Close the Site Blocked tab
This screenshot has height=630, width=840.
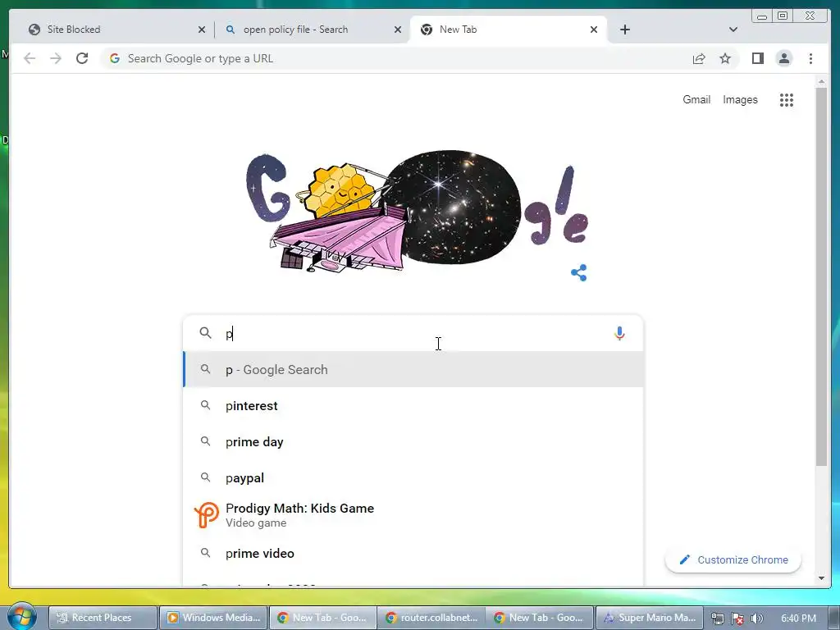click(x=202, y=30)
